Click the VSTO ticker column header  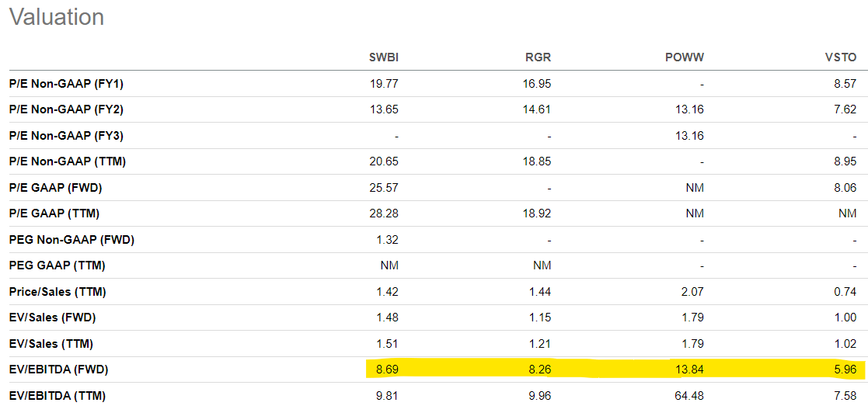840,57
